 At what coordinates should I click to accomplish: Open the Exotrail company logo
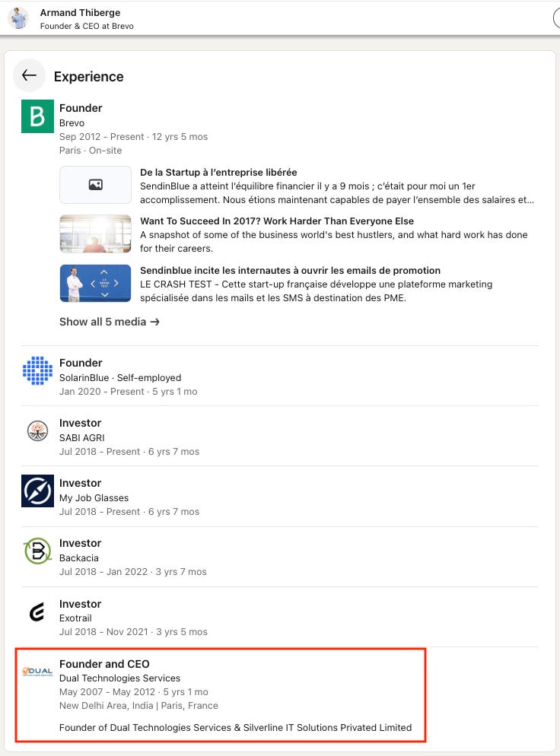(37, 611)
